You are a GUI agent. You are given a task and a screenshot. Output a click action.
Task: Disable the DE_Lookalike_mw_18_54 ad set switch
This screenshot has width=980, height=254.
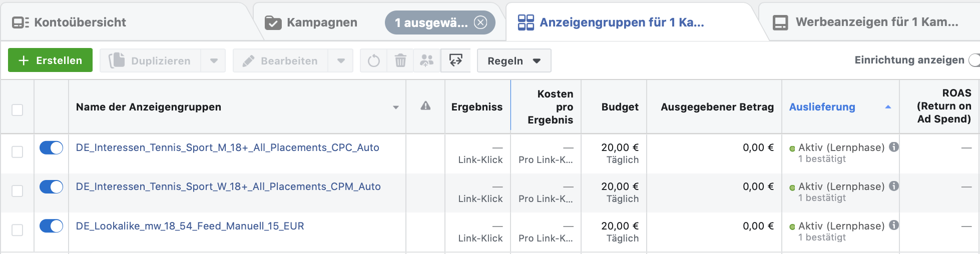51,226
